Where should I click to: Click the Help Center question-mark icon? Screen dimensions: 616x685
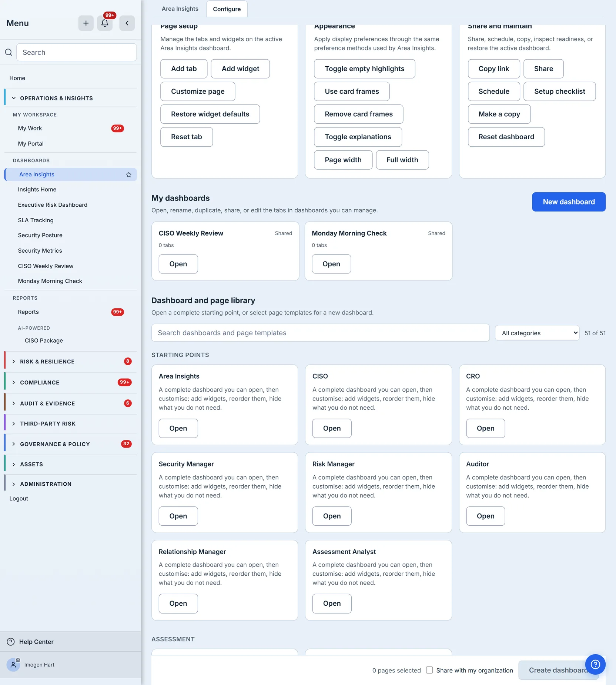pos(11,642)
